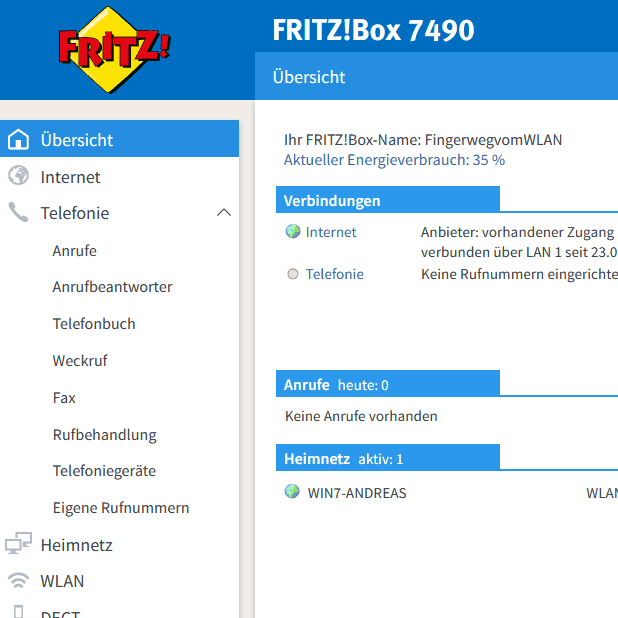This screenshot has width=618, height=618.
Task: Collapse the Telefonie submenu chevron
Action: pyautogui.click(x=224, y=213)
